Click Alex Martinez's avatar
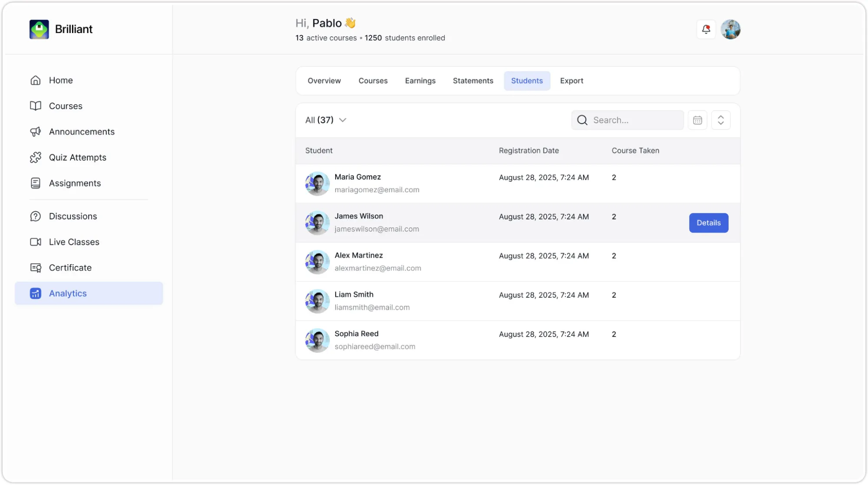This screenshot has height=485, width=868. pyautogui.click(x=317, y=262)
